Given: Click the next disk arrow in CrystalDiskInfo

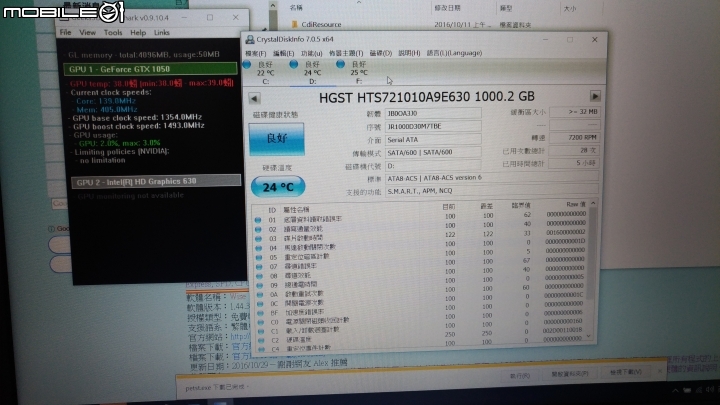Looking at the screenshot, I should point(595,96).
